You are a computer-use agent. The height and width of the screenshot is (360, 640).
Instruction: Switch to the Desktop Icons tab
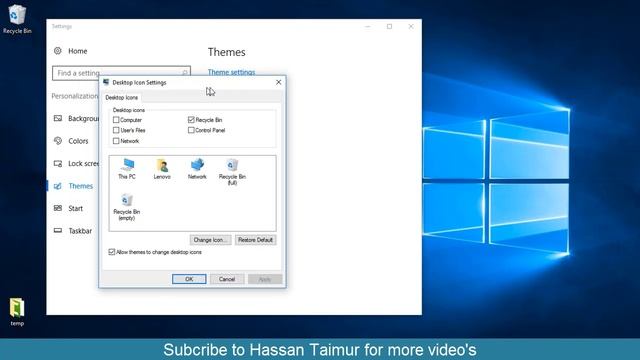122,98
